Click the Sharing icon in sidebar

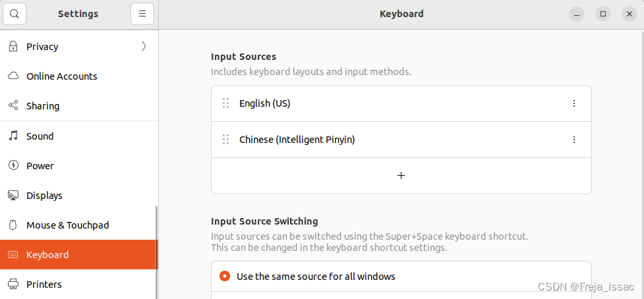coord(13,106)
